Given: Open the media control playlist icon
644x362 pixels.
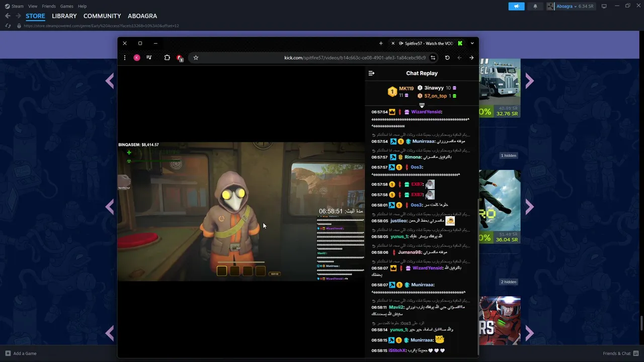Looking at the screenshot, I should (149, 58).
